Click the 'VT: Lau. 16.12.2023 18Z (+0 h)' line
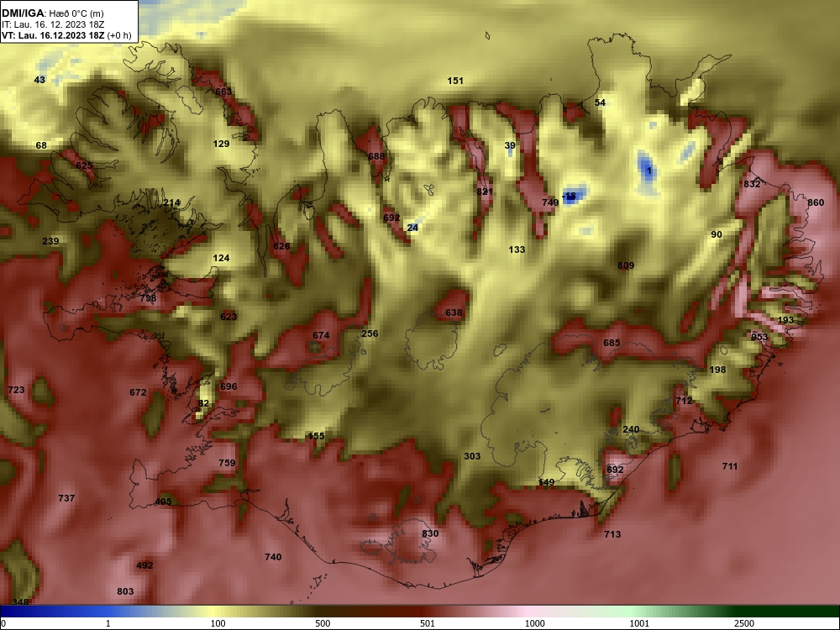The height and width of the screenshot is (630, 840). [x=66, y=35]
